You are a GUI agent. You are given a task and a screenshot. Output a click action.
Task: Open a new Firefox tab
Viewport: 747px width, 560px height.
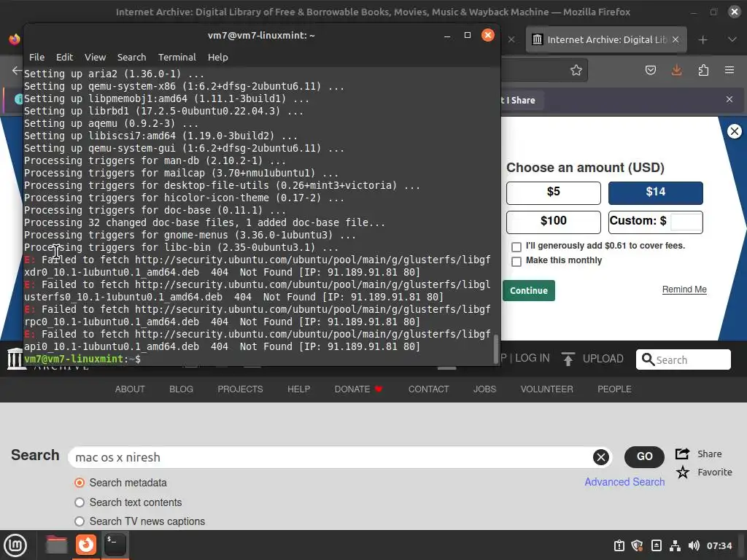[703, 40]
